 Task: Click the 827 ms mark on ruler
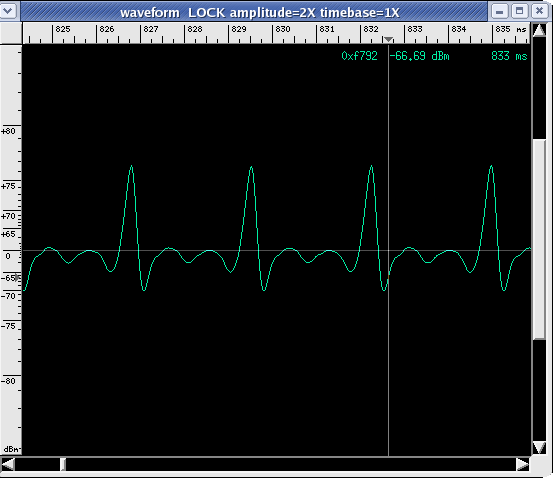pos(151,29)
